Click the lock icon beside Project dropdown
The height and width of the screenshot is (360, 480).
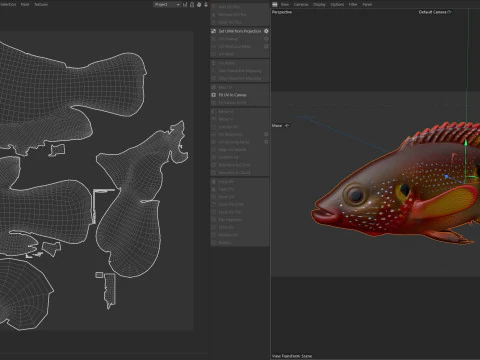pos(192,4)
